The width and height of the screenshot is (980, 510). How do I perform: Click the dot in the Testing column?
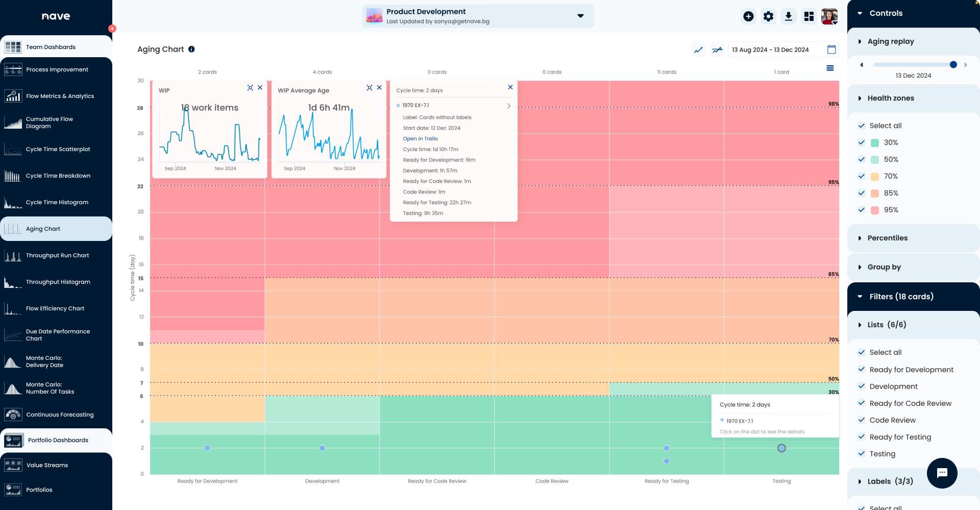781,448
